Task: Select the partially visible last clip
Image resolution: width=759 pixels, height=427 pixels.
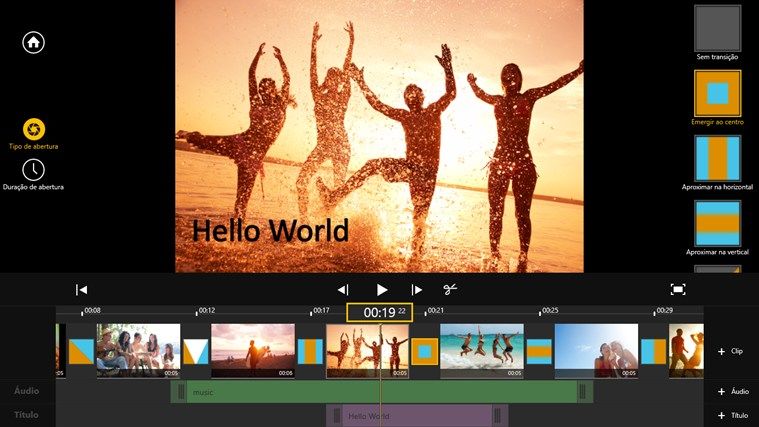Action: point(686,351)
